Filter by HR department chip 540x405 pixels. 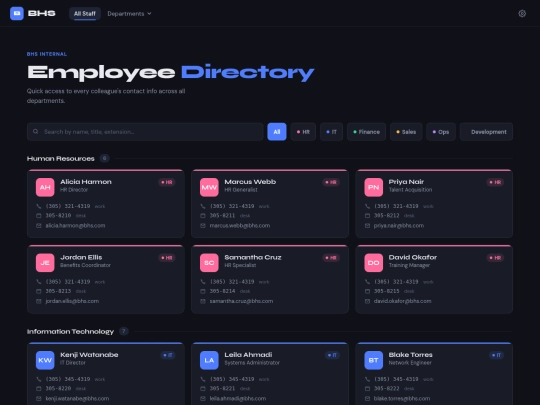click(303, 132)
